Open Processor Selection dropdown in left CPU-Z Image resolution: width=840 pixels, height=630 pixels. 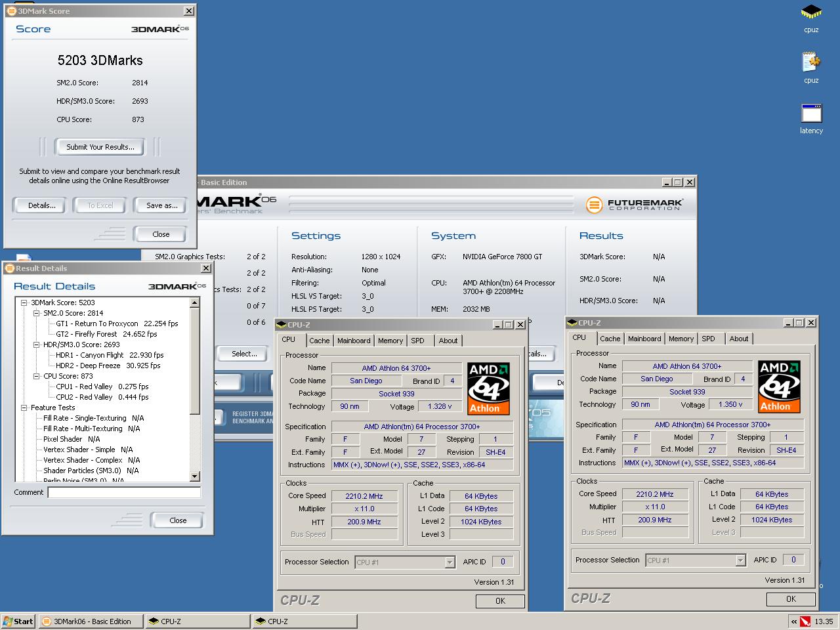[x=450, y=562]
